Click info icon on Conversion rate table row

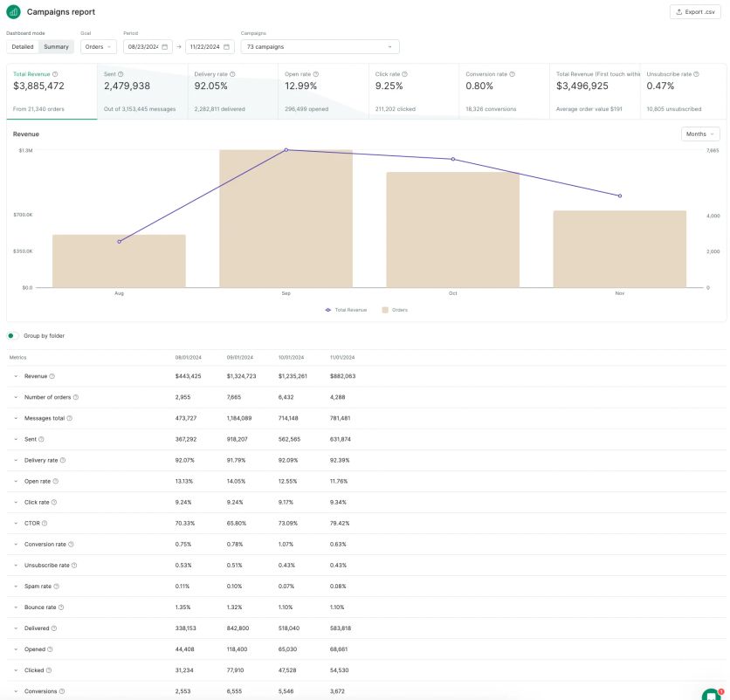71,544
